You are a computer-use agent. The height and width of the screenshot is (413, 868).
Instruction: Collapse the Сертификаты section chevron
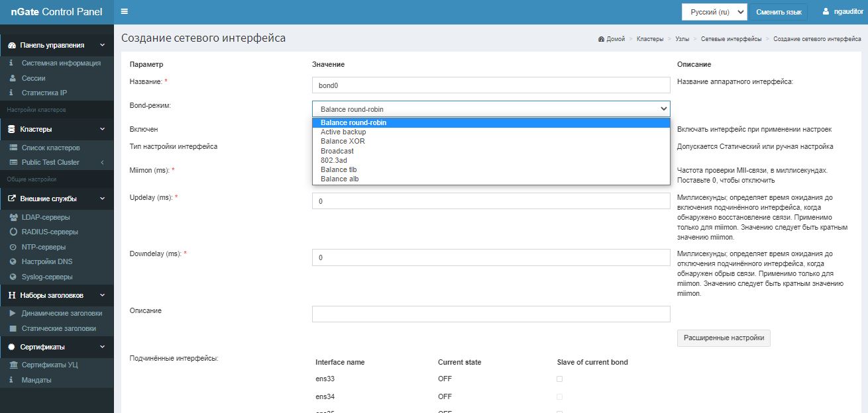coord(102,346)
